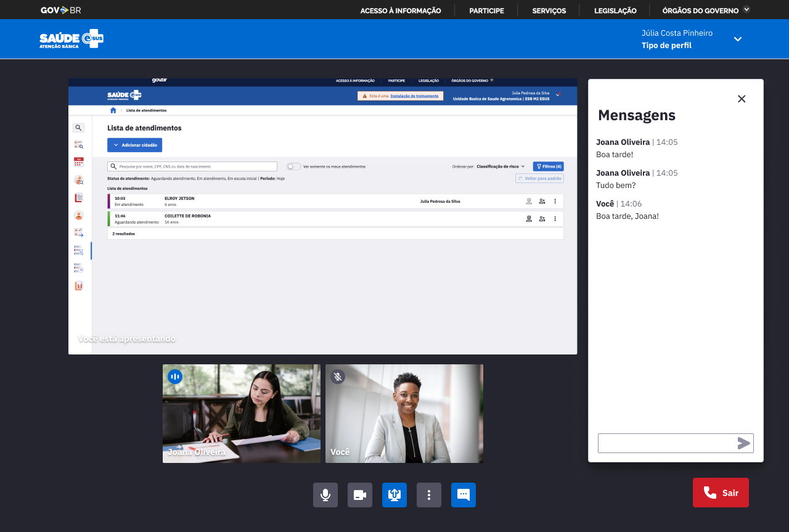789x532 pixels.
Task: Send the chat message with the arrow icon
Action: [x=744, y=443]
